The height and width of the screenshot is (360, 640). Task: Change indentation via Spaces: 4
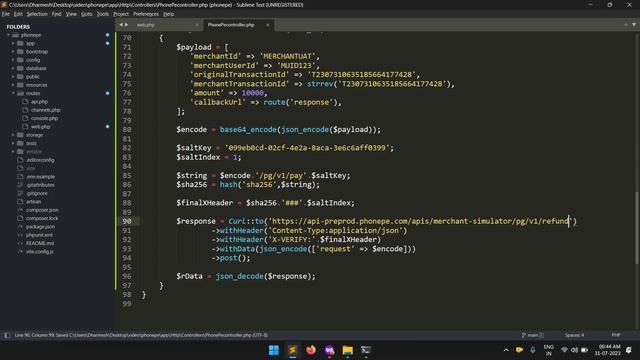pyautogui.click(x=574, y=335)
